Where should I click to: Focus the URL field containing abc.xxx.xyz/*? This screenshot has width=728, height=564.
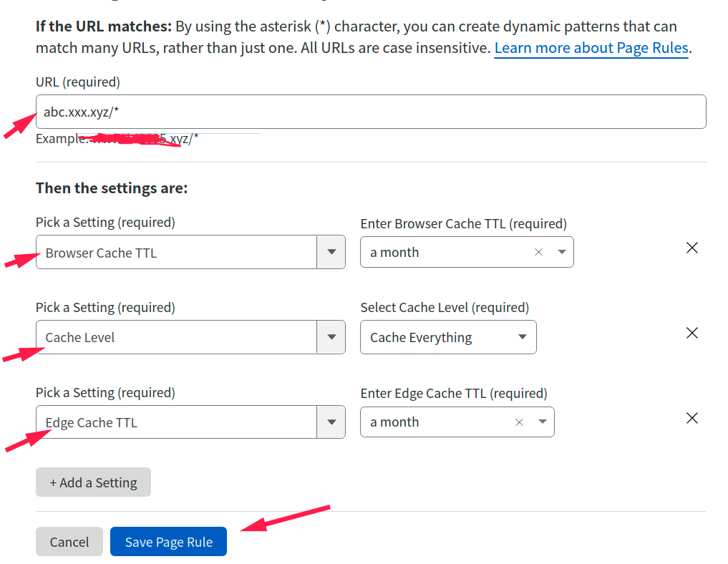point(371,112)
